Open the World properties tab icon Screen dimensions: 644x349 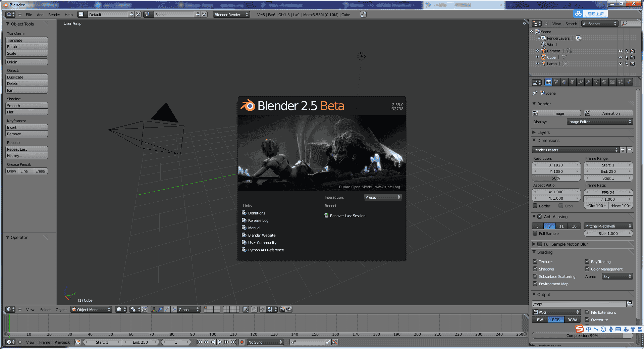564,82
